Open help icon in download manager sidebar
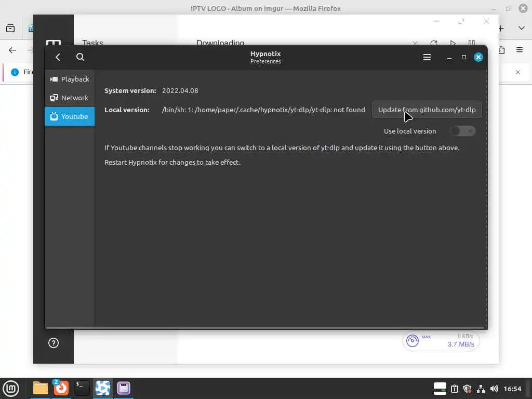Image resolution: width=532 pixels, height=399 pixels. 54,343
